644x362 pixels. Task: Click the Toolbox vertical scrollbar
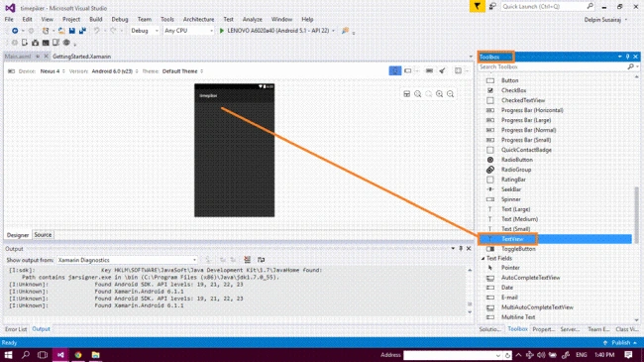click(637, 214)
